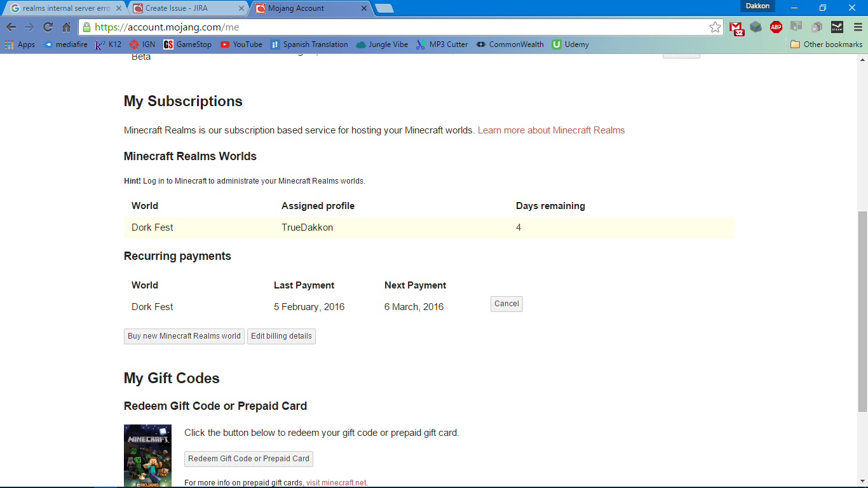Click the My Subscriptions heading
868x488 pixels.
click(x=183, y=102)
